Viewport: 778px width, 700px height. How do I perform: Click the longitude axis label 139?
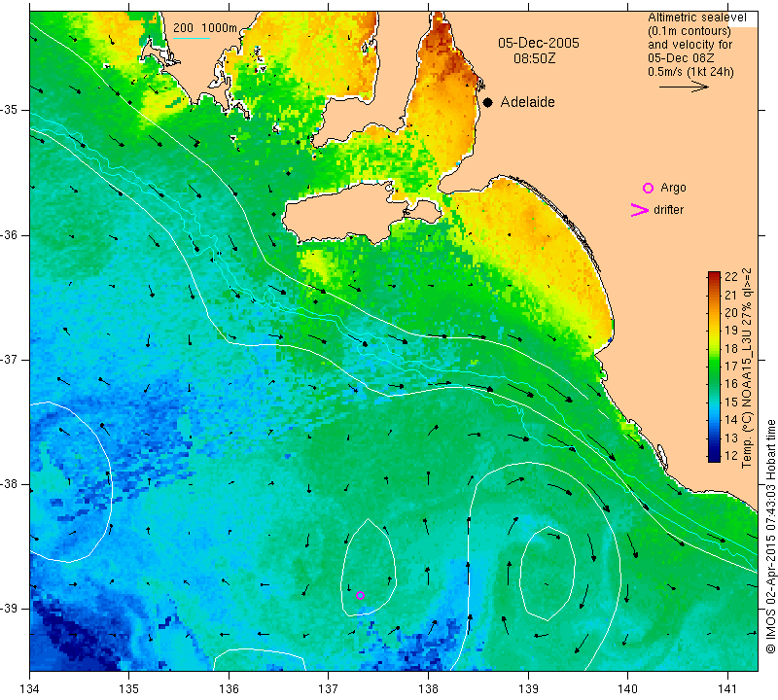(528, 688)
